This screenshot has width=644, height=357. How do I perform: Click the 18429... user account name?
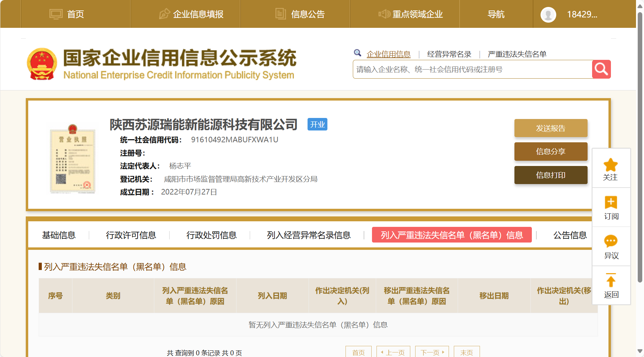[582, 14]
